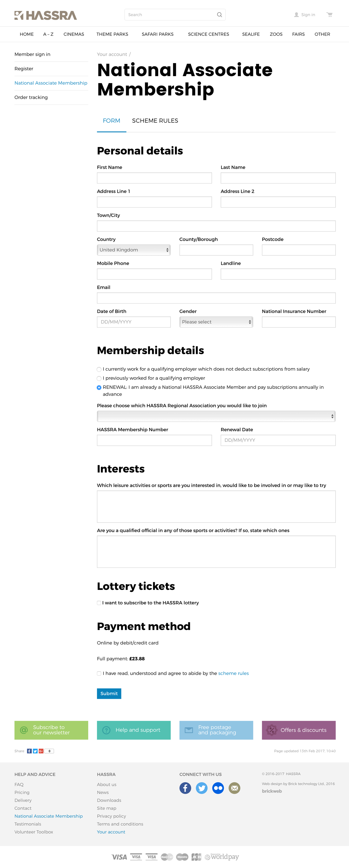
Task: Share page via small Facebook share icon
Action: (x=29, y=751)
